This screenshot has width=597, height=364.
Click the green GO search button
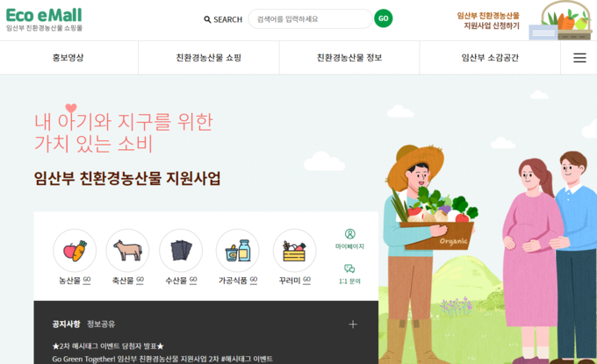[384, 18]
